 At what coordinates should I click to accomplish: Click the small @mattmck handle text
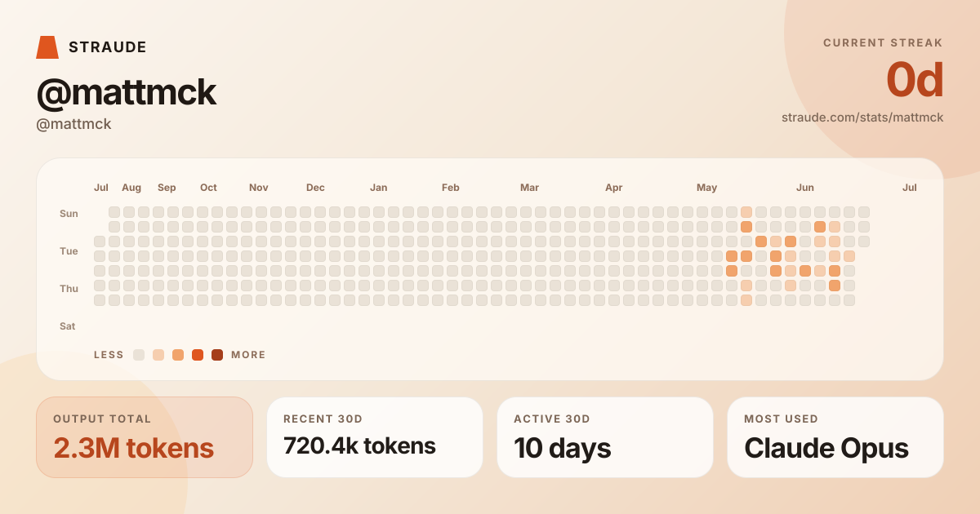(73, 124)
